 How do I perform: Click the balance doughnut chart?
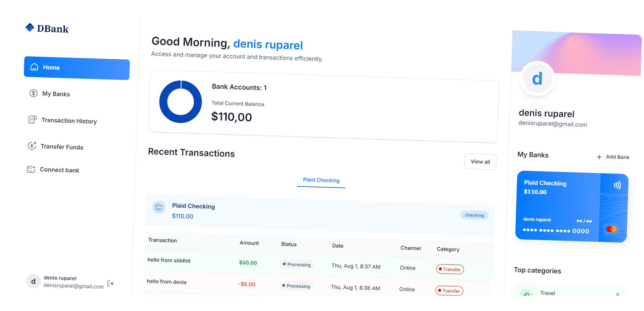[x=181, y=102]
